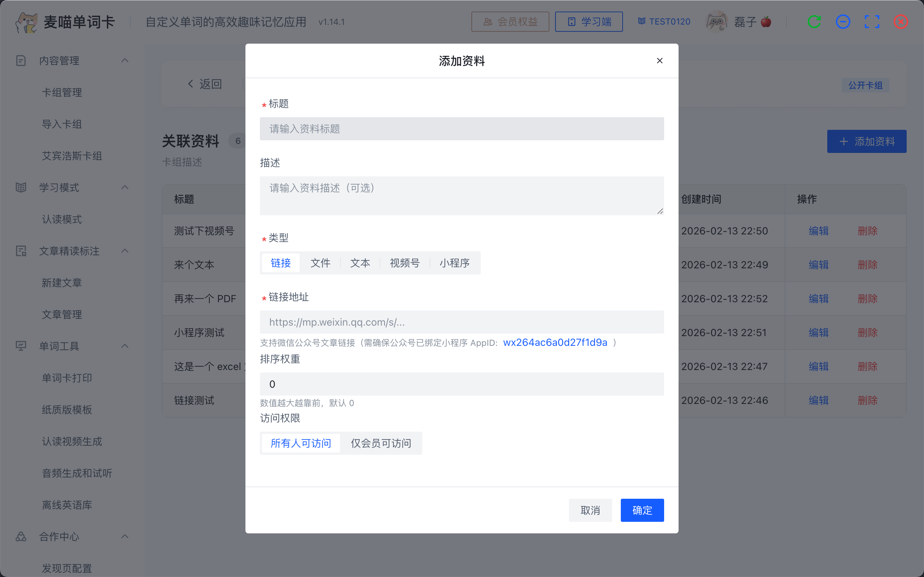Click the 标题 title input field

point(462,129)
